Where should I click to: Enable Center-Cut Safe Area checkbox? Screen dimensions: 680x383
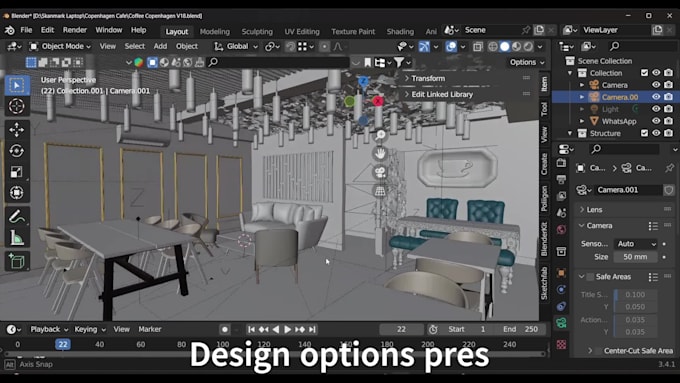click(x=598, y=350)
